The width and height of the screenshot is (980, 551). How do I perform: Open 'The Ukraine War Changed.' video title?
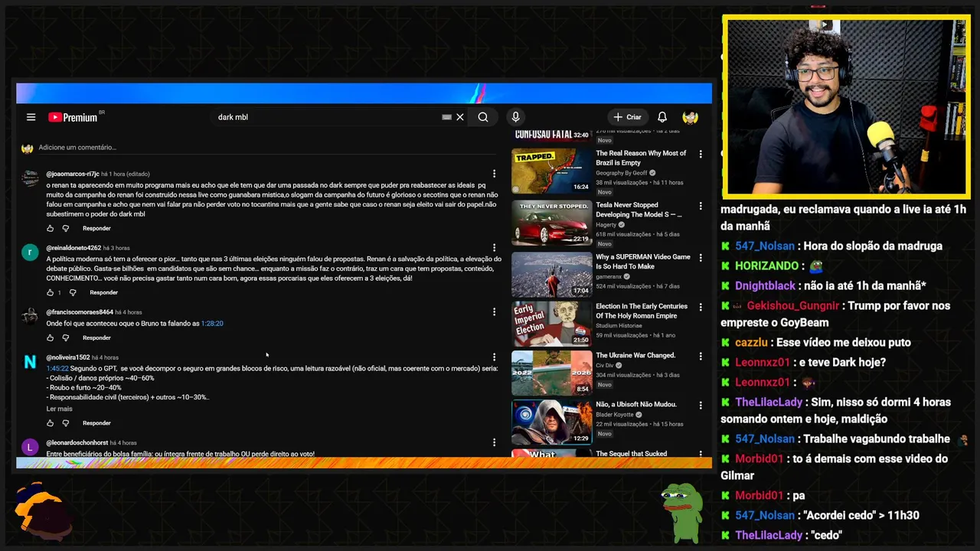(x=635, y=355)
